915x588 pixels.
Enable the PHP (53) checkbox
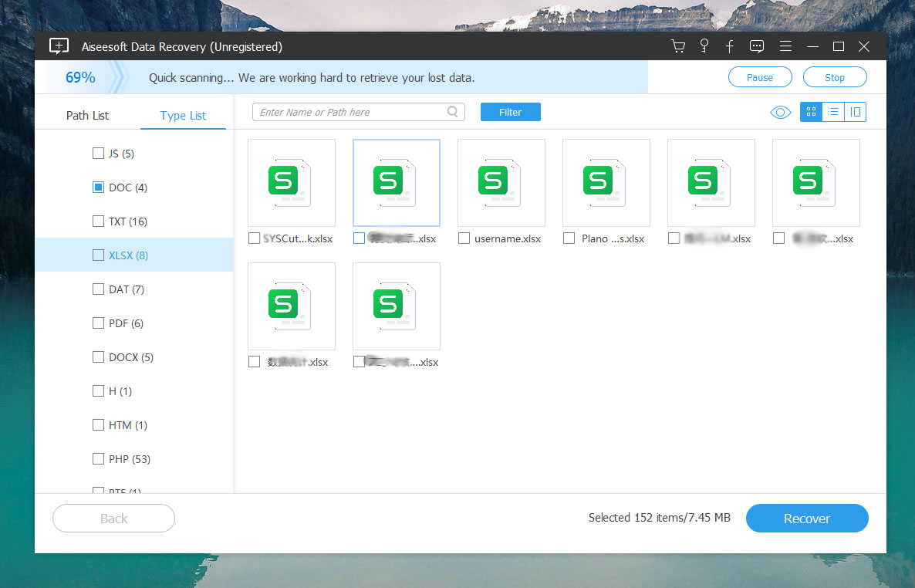98,459
